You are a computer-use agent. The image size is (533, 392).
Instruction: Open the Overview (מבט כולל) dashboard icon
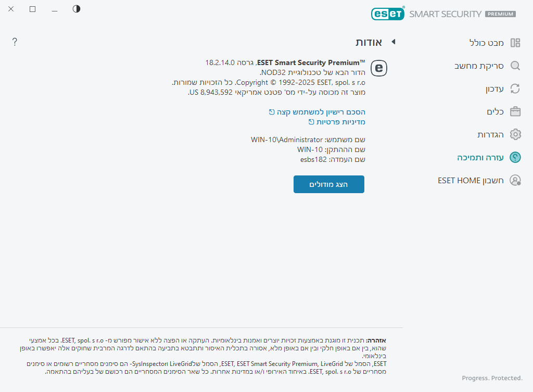[x=515, y=43]
